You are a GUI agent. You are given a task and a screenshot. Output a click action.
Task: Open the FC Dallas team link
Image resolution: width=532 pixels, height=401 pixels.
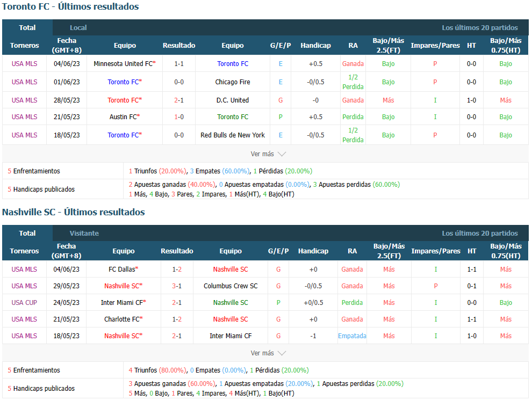click(x=124, y=269)
